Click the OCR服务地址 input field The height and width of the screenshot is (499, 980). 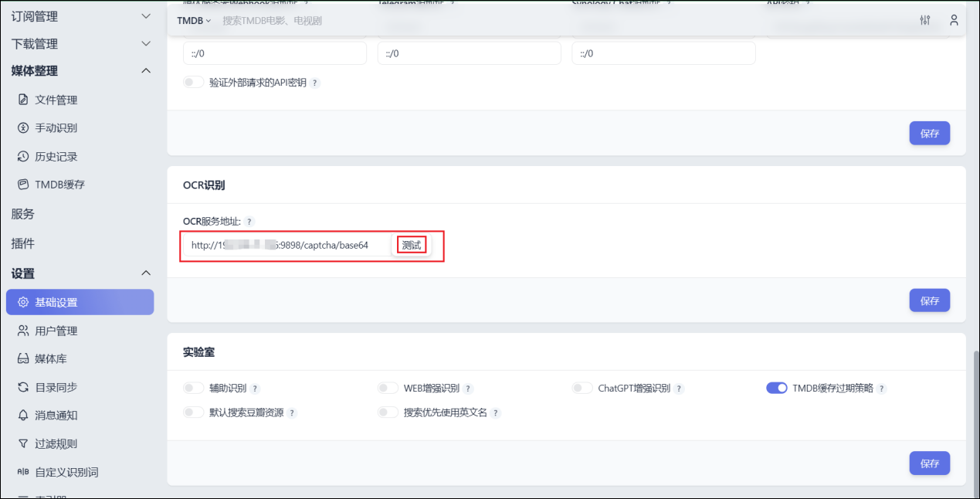(286, 245)
